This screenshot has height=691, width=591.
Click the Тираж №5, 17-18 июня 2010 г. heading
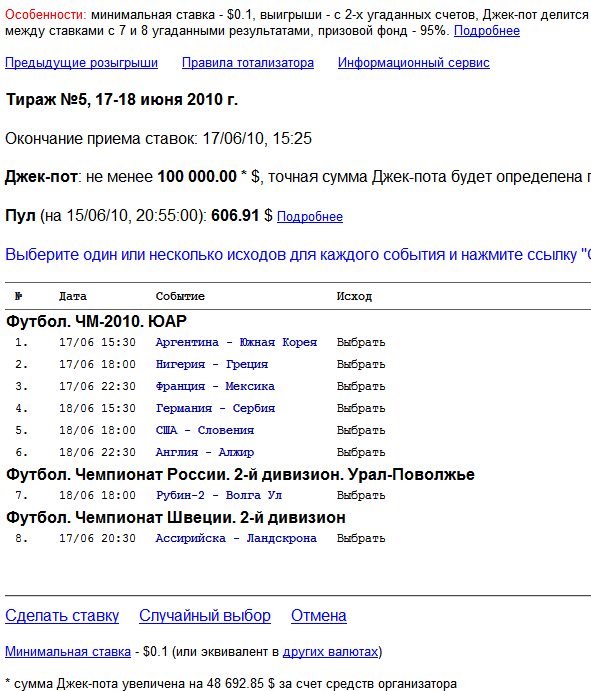122,100
